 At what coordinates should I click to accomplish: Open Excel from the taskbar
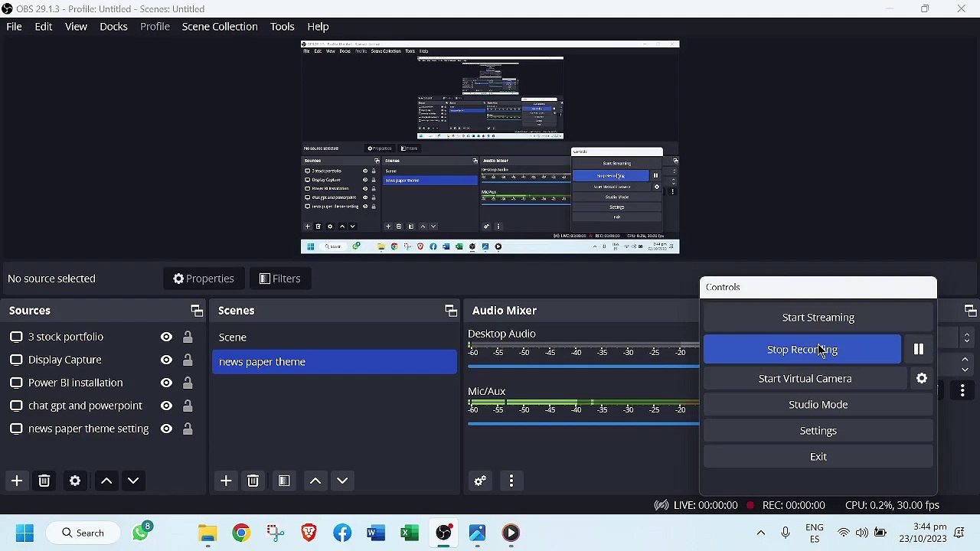(410, 533)
